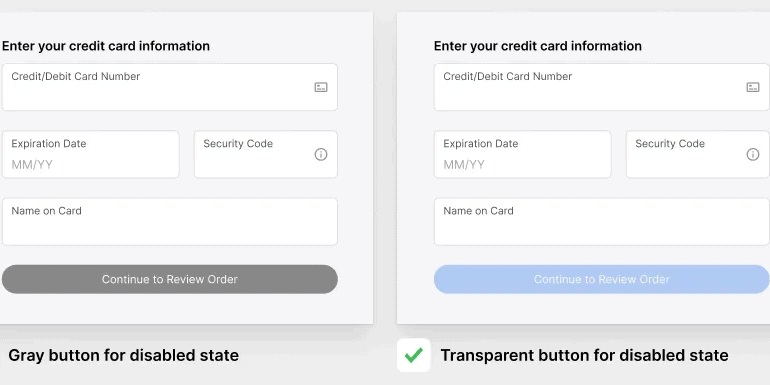770x385 pixels.
Task: Click the gray Continue to Review Order button
Action: pyautogui.click(x=170, y=279)
